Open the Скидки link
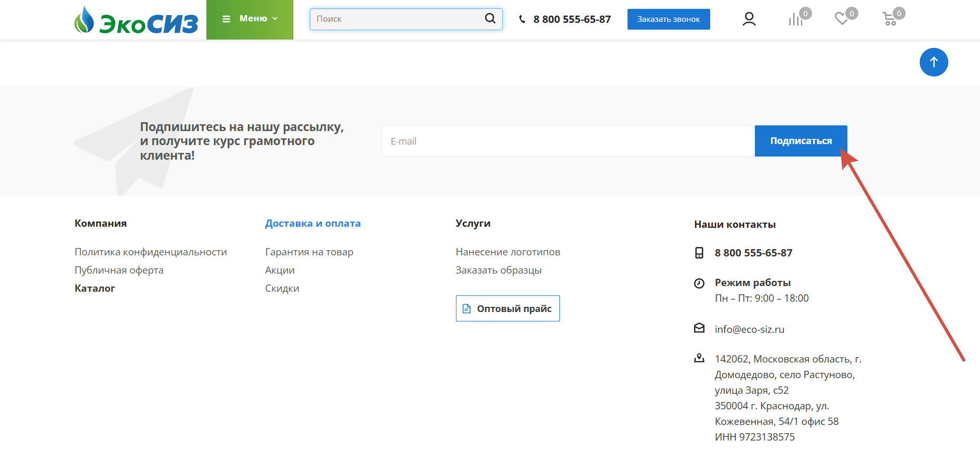980x466 pixels. [282, 288]
